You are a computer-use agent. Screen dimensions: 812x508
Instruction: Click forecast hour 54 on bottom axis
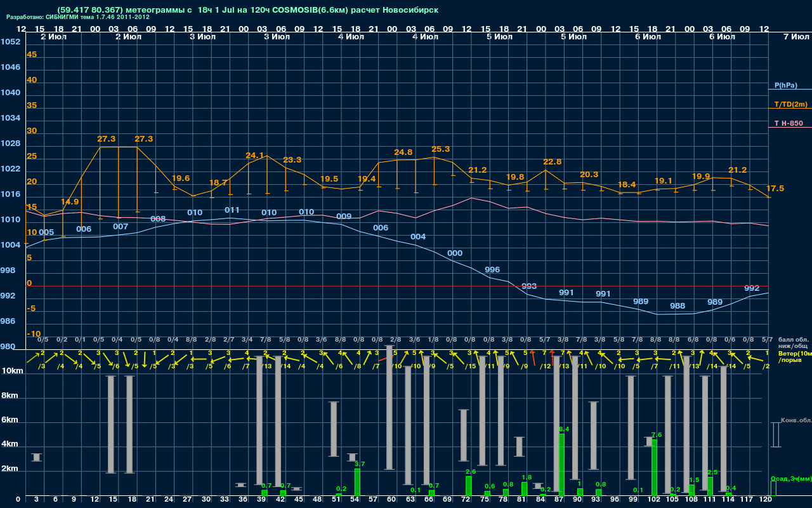pos(355,500)
